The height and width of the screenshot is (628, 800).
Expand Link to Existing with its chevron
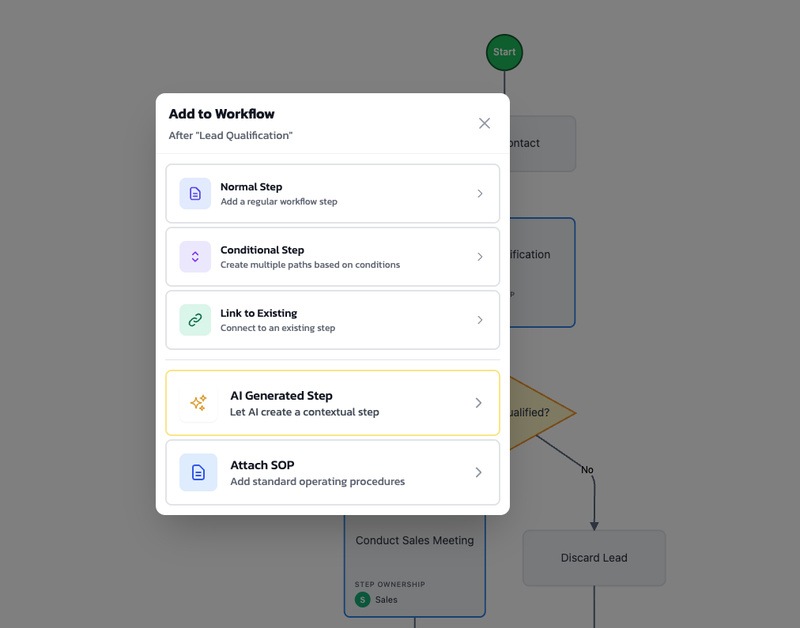478,320
